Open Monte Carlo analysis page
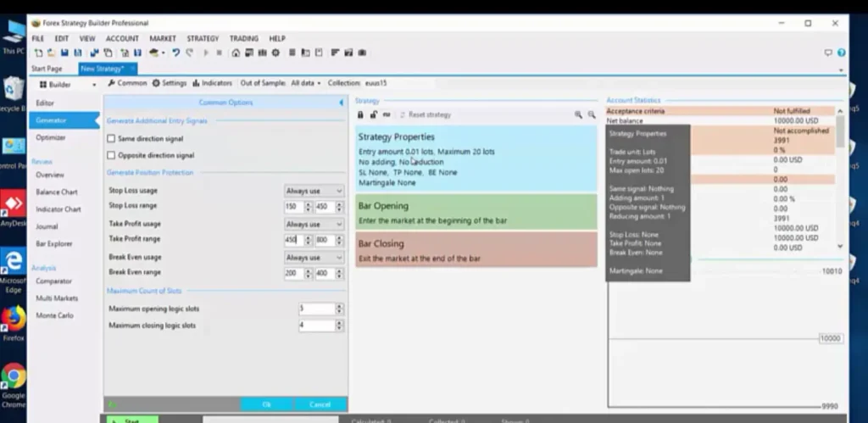The image size is (868, 423). 55,315
